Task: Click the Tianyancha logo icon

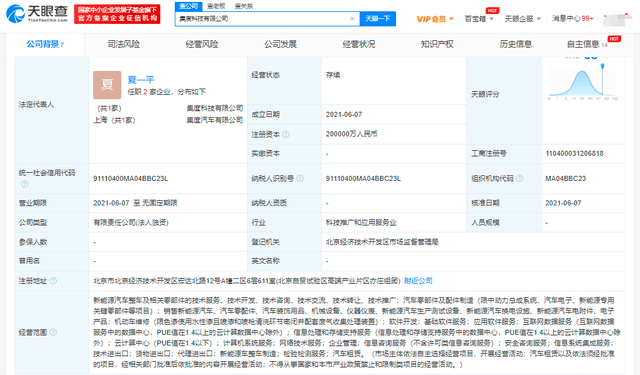Action: click(16, 13)
